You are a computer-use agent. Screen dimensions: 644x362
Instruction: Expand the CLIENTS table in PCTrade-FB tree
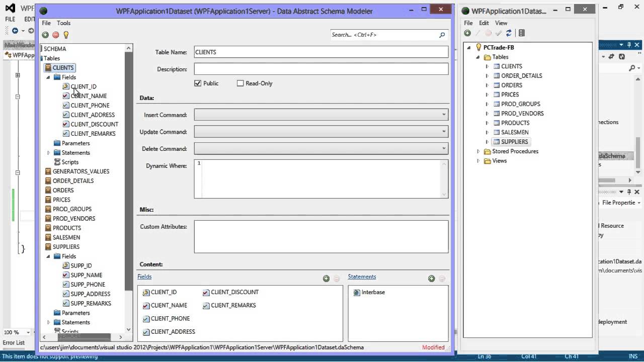(487, 66)
